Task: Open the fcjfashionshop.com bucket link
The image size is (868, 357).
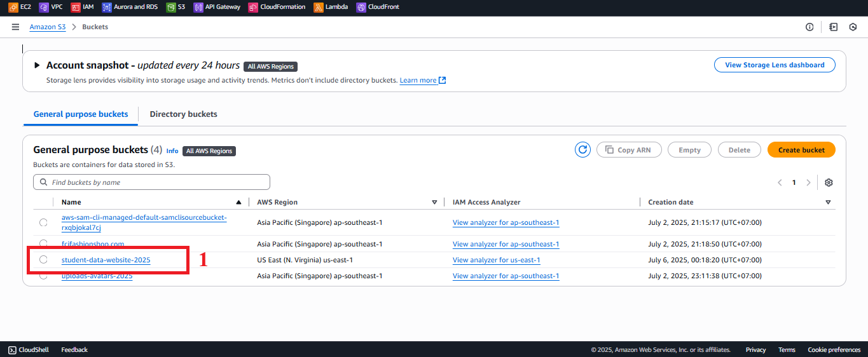Action: 93,244
